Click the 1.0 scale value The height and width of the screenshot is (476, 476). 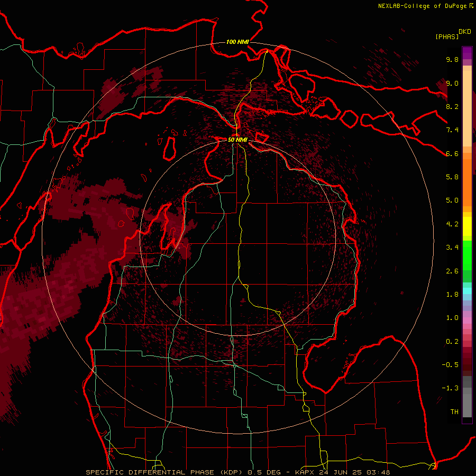(x=452, y=318)
